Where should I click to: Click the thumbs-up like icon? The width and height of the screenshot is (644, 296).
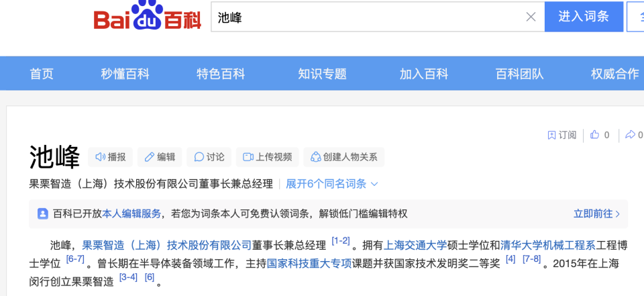pyautogui.click(x=595, y=134)
